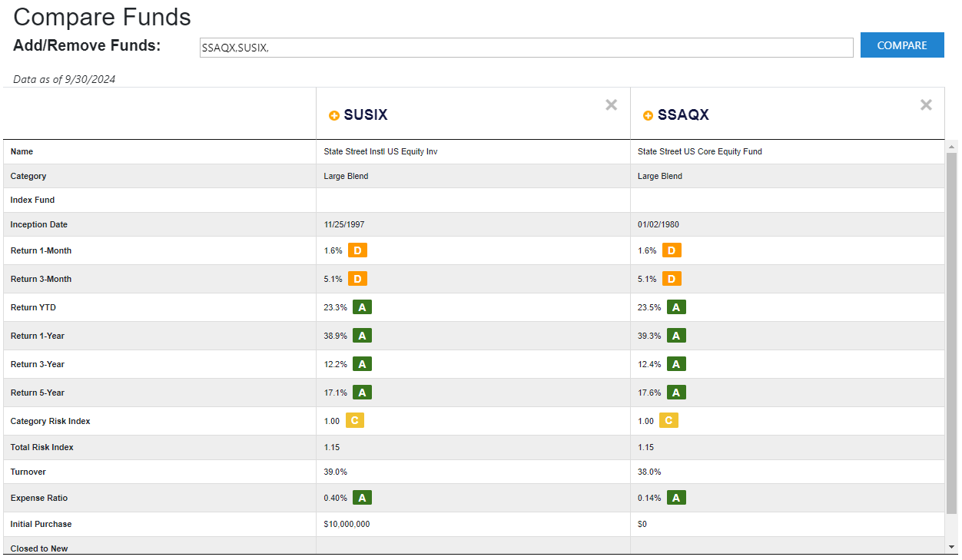Click the SSAQX Return YTD value 23.5%
The width and height of the screenshot is (962, 560).
coord(649,308)
